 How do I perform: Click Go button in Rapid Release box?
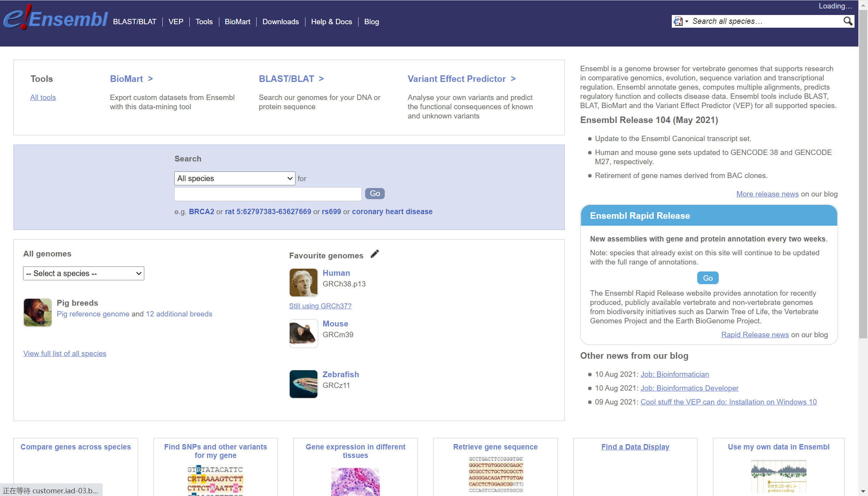(708, 278)
